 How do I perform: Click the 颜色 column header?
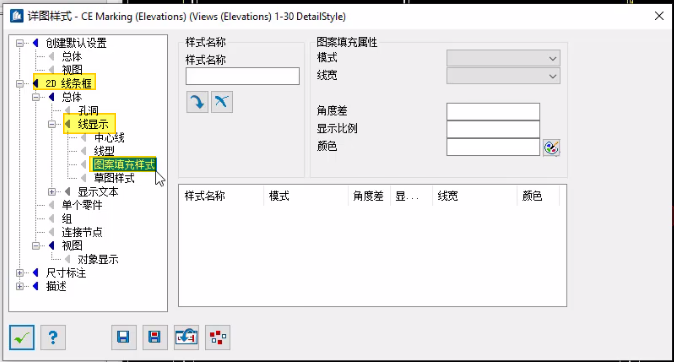pyautogui.click(x=538, y=196)
